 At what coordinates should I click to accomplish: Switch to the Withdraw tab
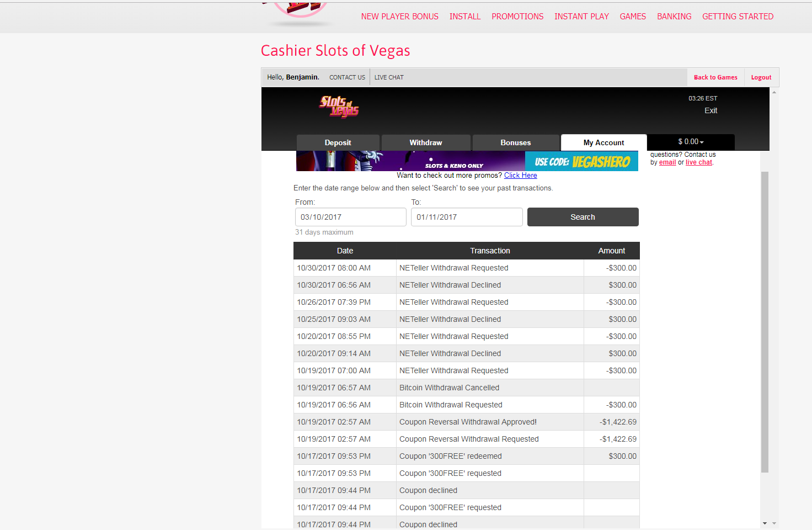426,142
